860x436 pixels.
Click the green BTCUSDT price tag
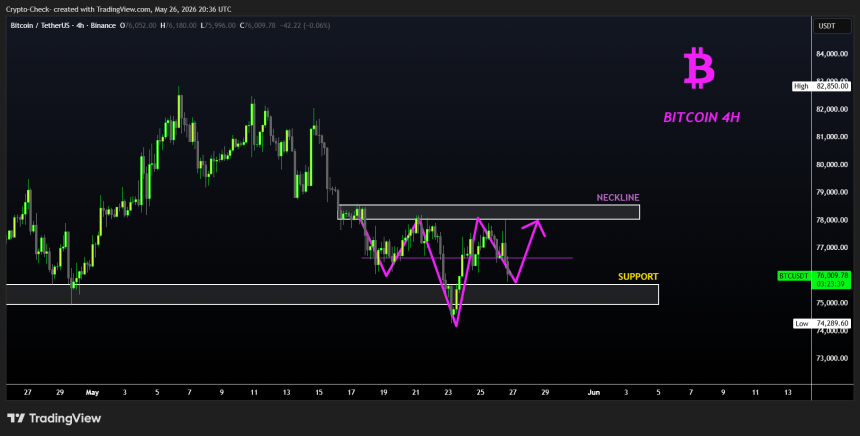814,280
